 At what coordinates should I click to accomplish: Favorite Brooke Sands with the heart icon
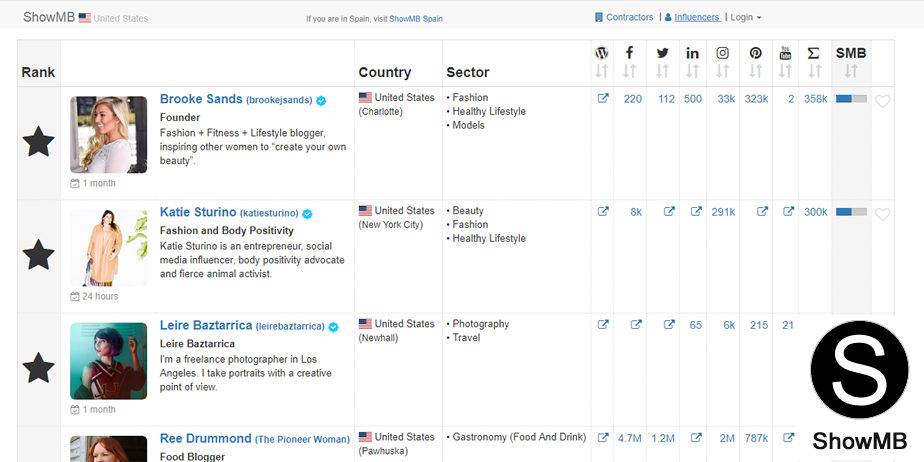tap(882, 101)
